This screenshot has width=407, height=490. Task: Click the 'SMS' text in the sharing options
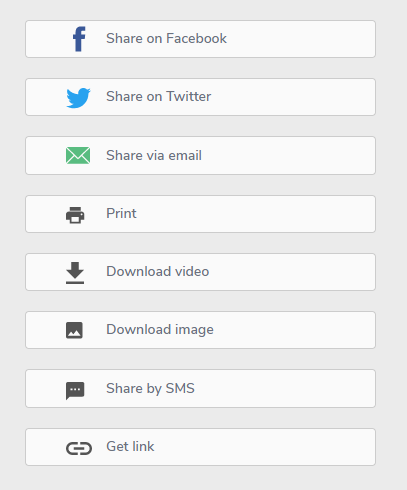(180, 388)
